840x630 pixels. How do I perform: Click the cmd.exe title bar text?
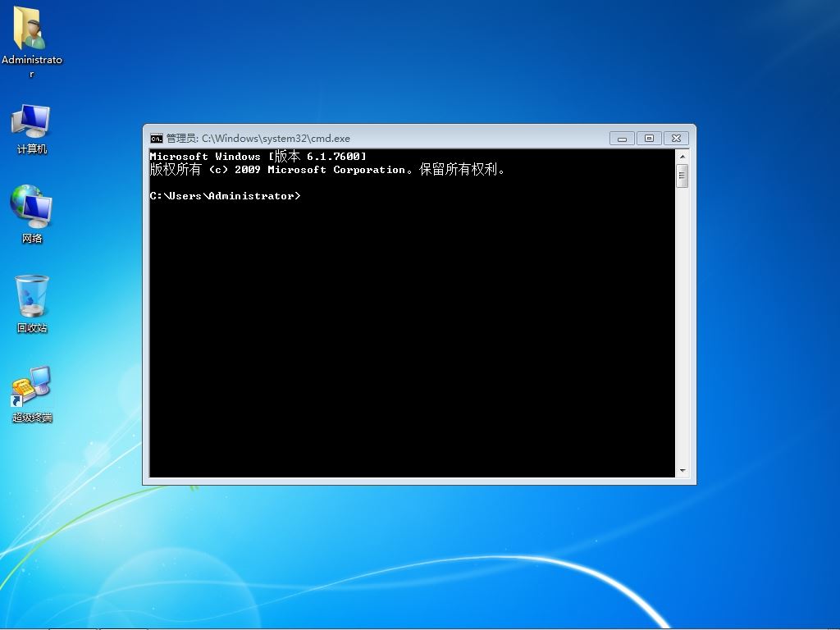coord(258,138)
